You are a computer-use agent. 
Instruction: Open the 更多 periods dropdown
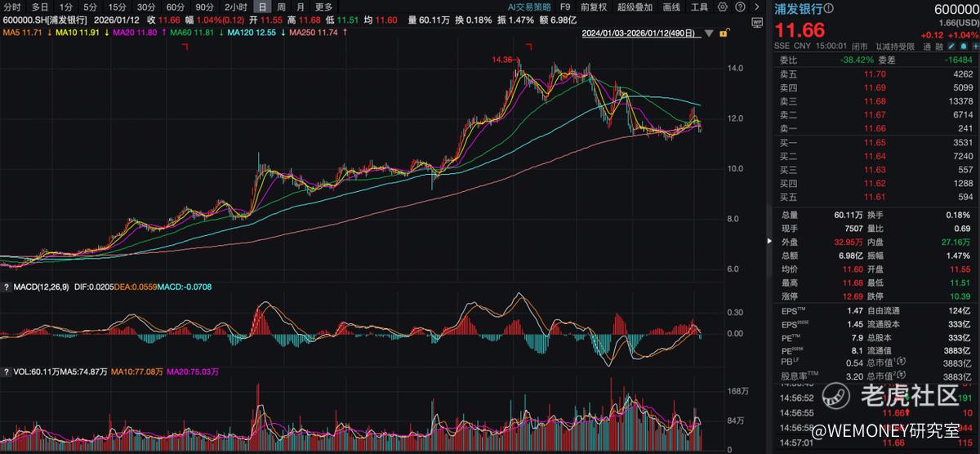pos(324,7)
